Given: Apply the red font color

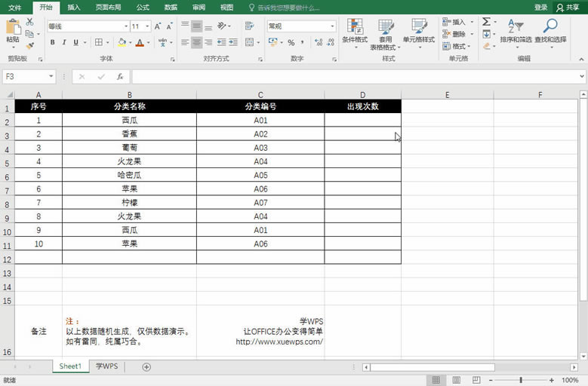Looking at the screenshot, I should click(140, 42).
